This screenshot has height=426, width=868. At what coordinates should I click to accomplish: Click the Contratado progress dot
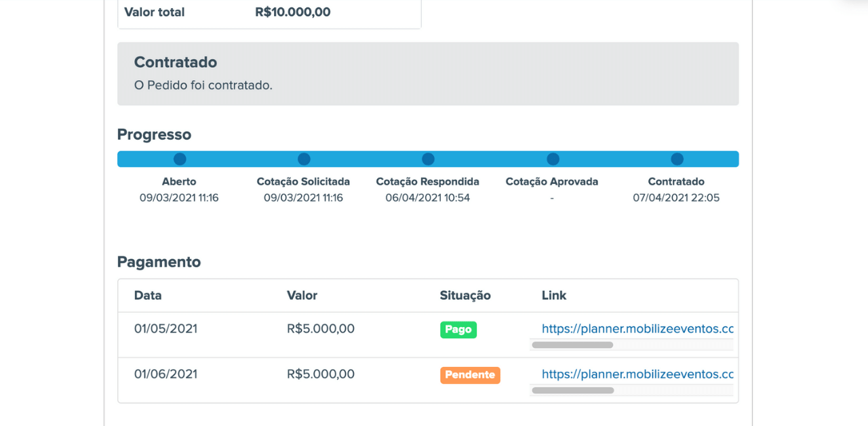click(x=677, y=159)
